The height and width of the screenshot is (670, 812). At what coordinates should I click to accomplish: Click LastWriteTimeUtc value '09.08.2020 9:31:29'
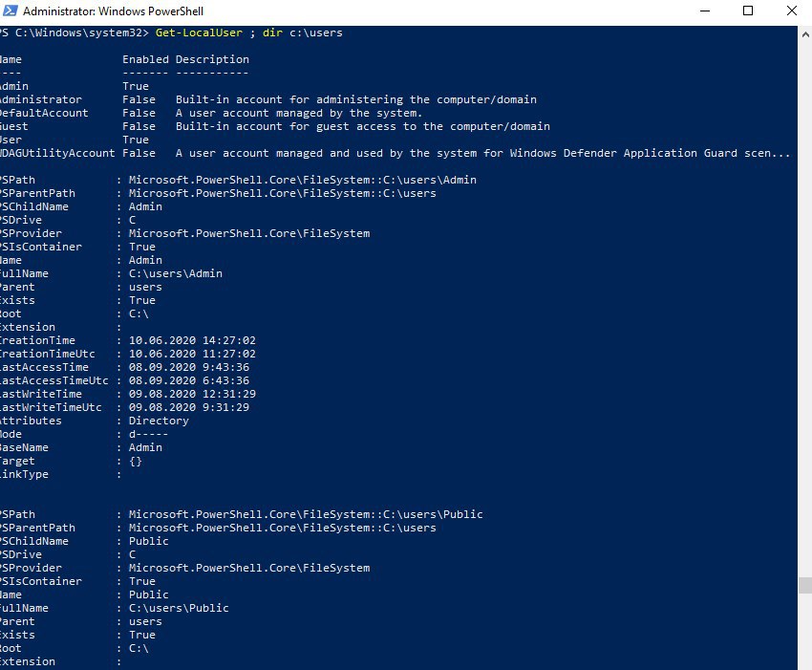click(189, 408)
